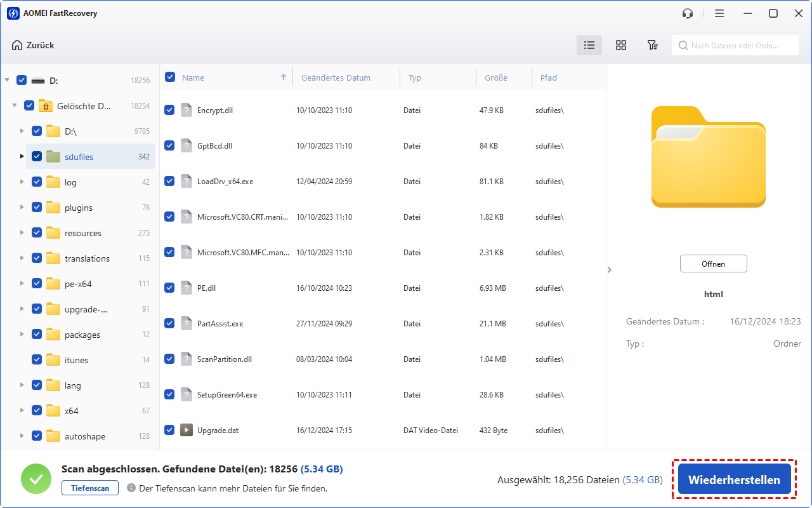Viewport: 812px width, 508px height.
Task: Collapse the D: drive tree node
Action: [7, 81]
